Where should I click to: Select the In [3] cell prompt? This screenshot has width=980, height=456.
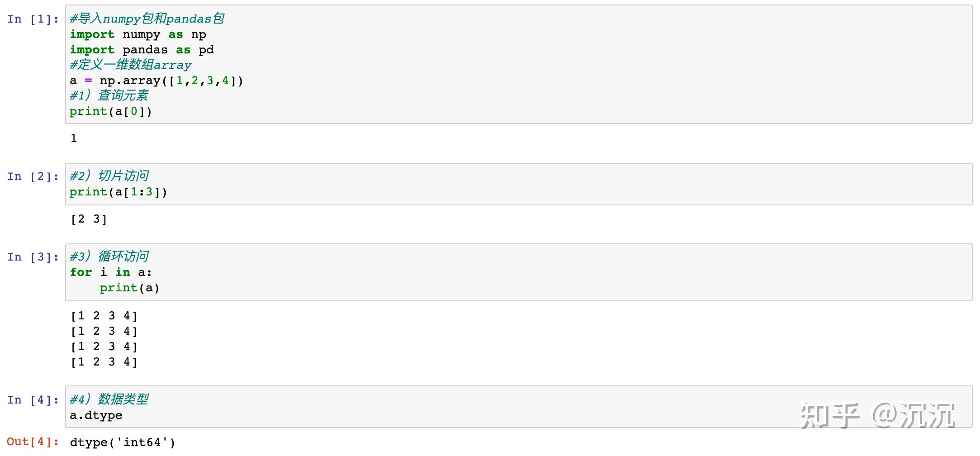pyautogui.click(x=33, y=257)
